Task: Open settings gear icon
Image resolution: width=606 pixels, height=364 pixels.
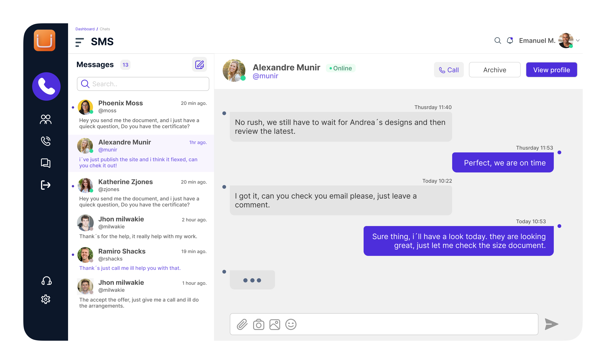Action: click(46, 299)
